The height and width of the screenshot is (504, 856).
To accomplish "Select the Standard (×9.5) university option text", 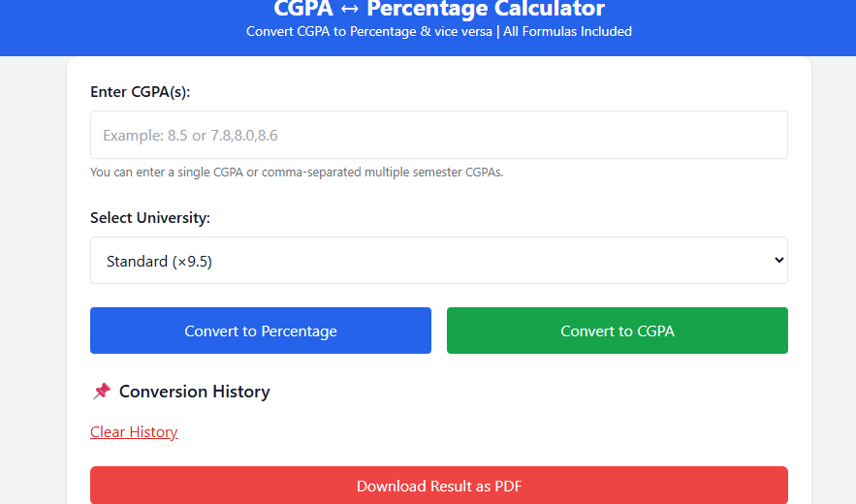I will [159, 262].
